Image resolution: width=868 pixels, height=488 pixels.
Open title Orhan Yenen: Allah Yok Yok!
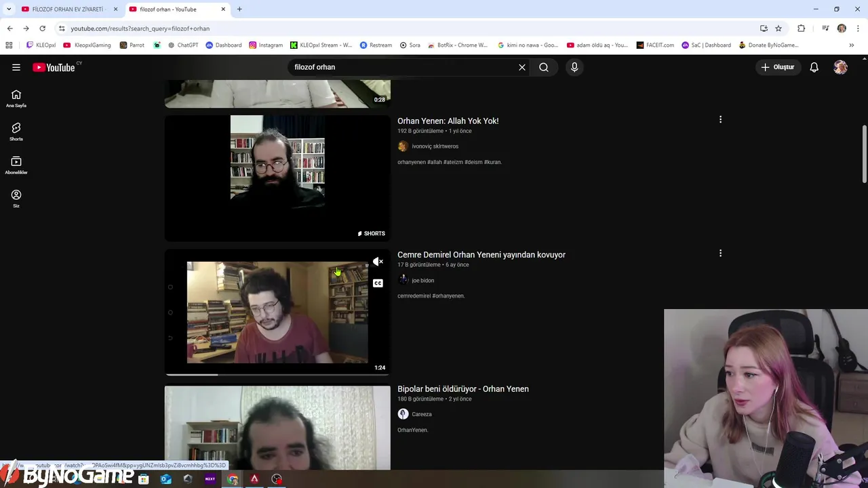[448, 121]
